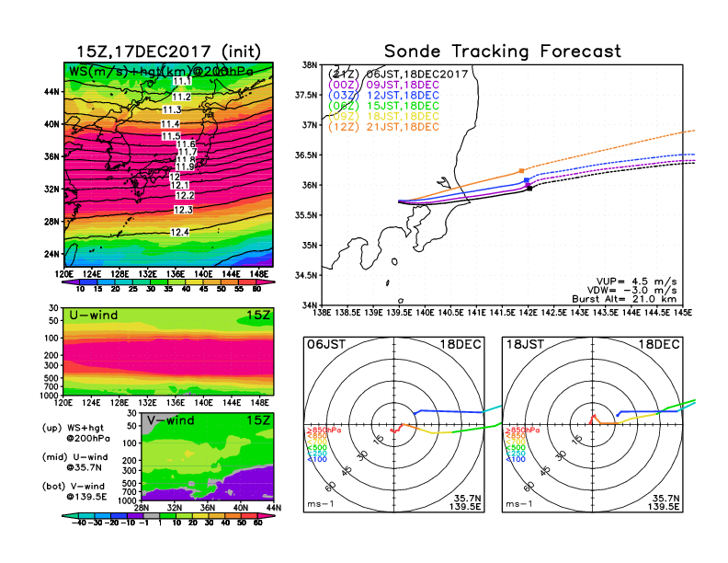Click the '15Z' label in the U-wind panel
Viewport: 728px width, 563px height.
tap(258, 316)
